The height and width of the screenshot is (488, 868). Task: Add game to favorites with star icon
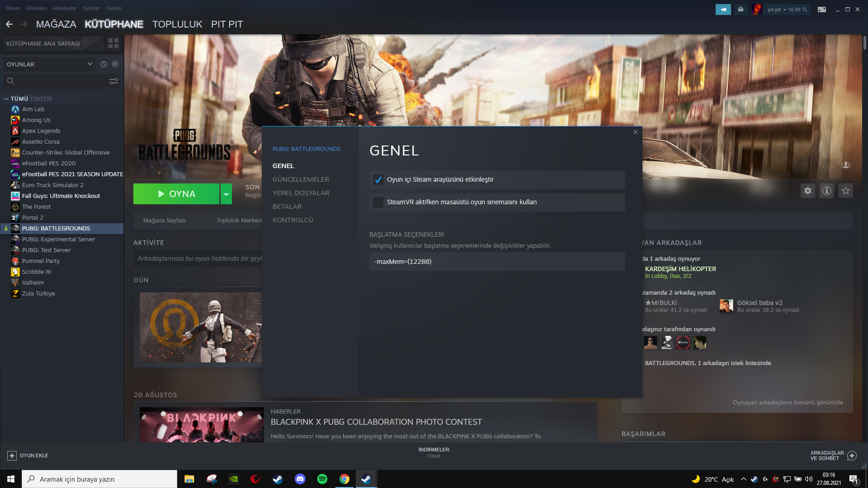point(845,191)
